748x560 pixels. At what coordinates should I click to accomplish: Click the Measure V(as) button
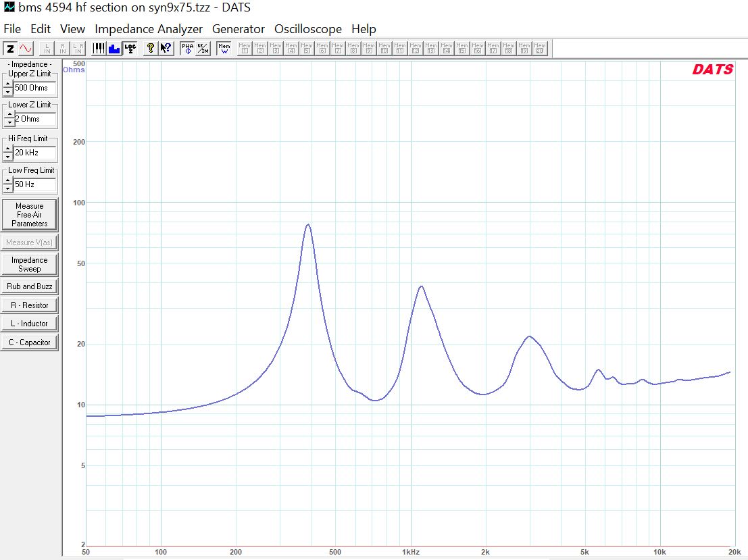pyautogui.click(x=30, y=243)
